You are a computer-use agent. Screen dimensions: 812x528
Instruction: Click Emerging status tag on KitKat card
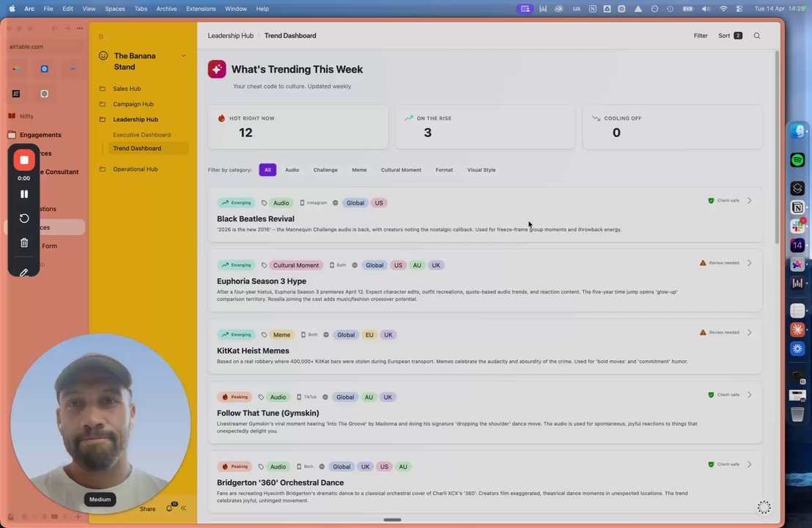(236, 334)
